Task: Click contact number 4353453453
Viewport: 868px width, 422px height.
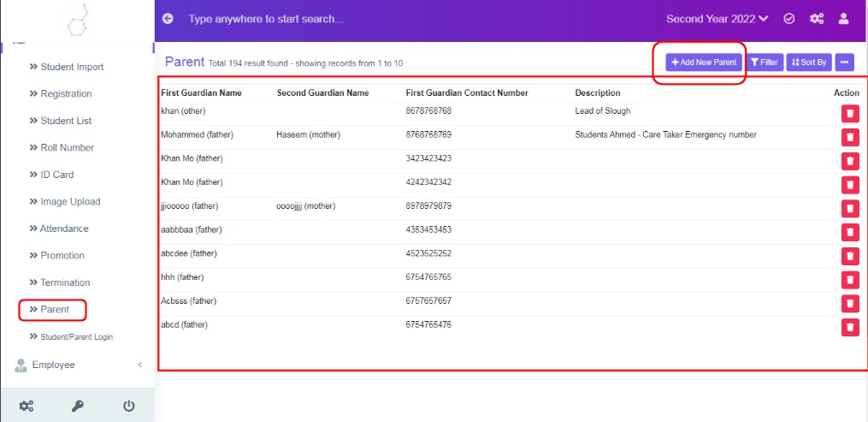Action: [x=428, y=229]
